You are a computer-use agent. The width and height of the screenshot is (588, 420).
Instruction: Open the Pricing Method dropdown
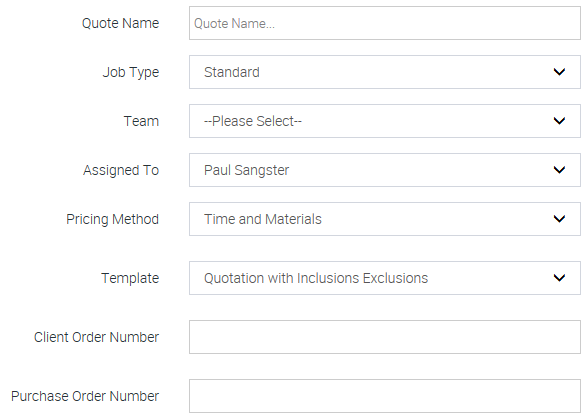click(x=385, y=219)
